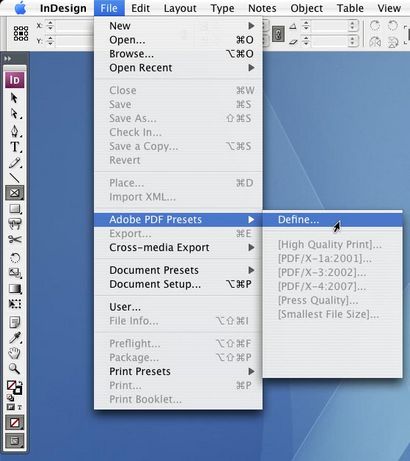Viewport: 410px width, 461px height.
Task: Select the Scissors tool
Action: (14, 239)
